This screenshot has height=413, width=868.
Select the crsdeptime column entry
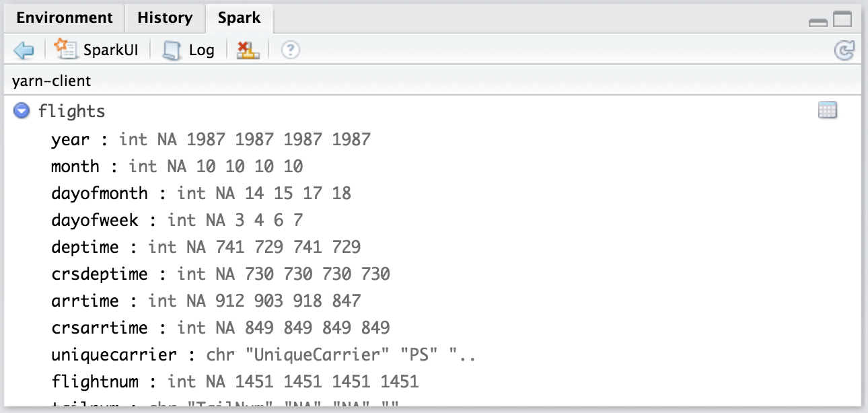(x=99, y=274)
